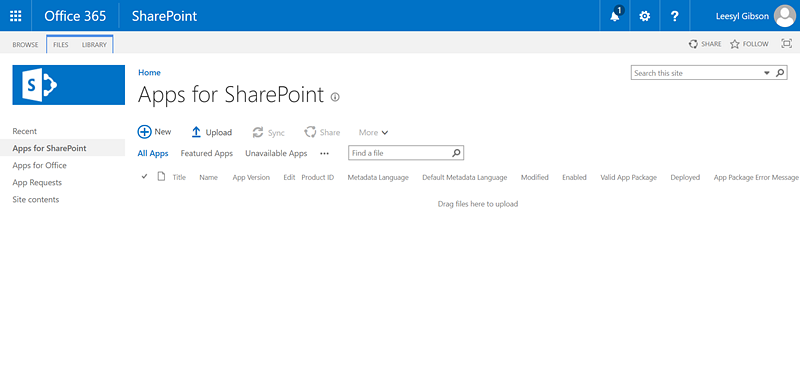Open the Featured Apps view
This screenshot has width=800, height=368.
click(x=207, y=153)
